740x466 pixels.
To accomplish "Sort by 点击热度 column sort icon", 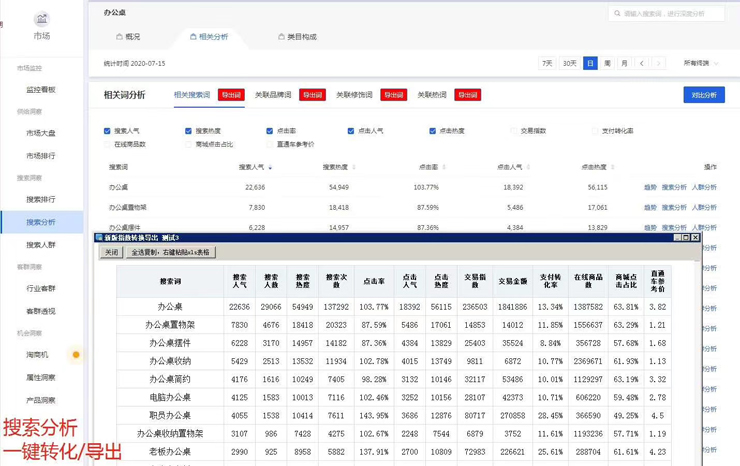I will coord(612,167).
